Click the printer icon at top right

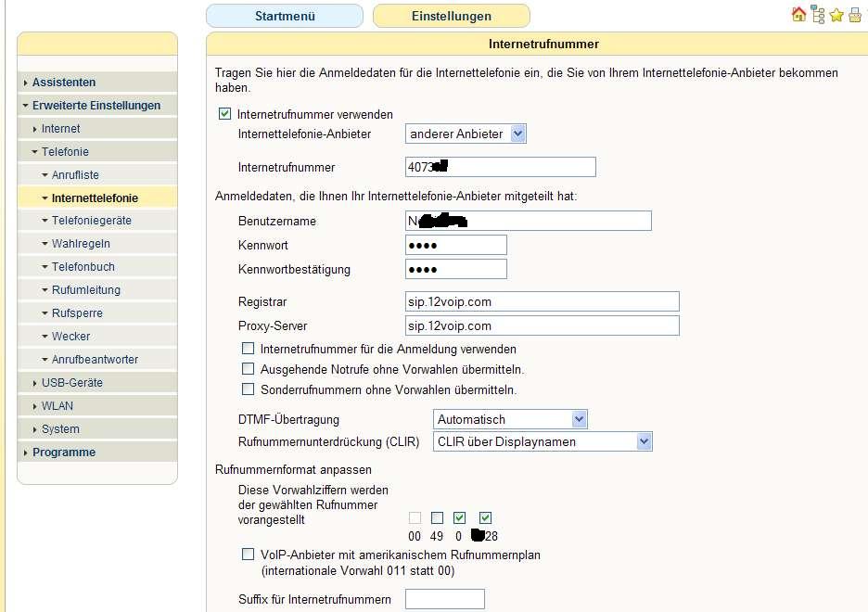[855, 15]
